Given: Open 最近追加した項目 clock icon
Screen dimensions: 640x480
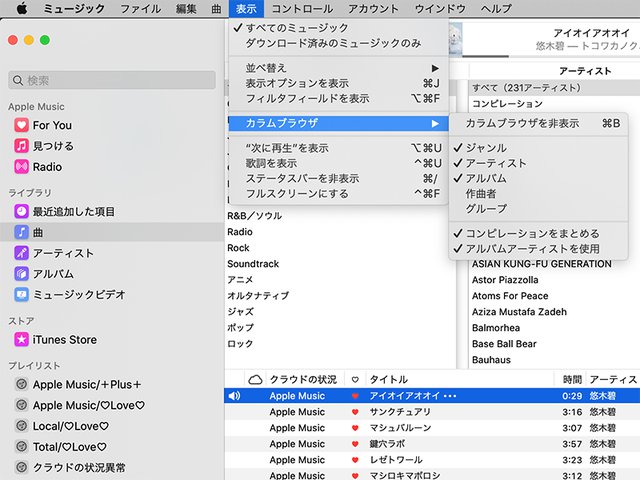Looking at the screenshot, I should coord(21,211).
